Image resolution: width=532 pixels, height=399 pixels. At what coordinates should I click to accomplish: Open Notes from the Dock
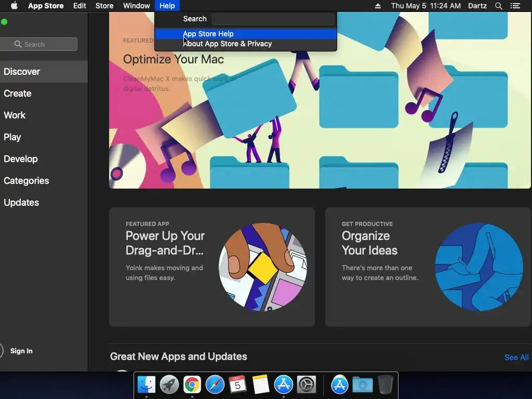coord(261,384)
